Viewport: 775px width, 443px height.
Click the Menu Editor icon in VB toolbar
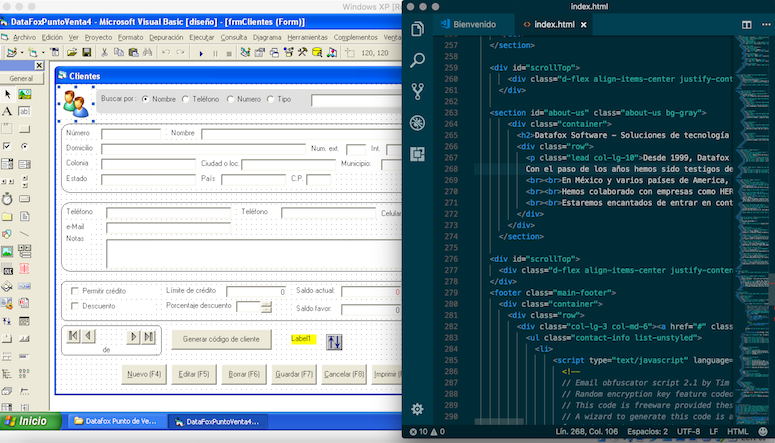(54, 52)
